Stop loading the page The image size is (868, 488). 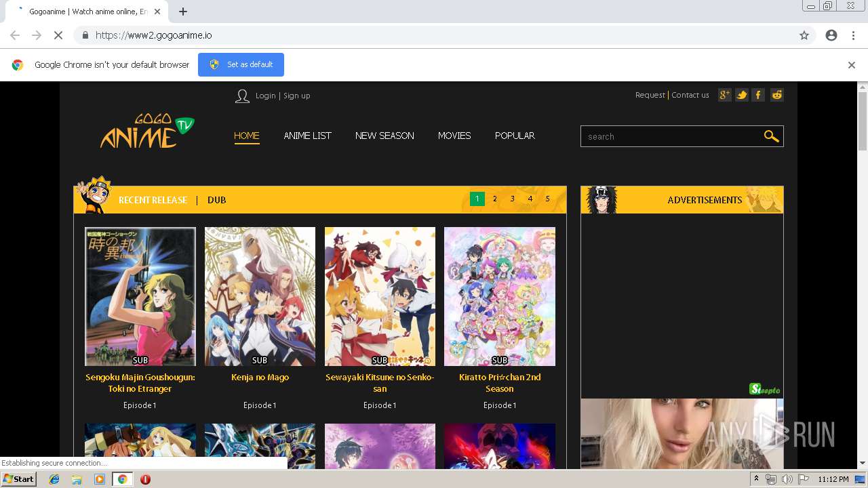tap(58, 35)
